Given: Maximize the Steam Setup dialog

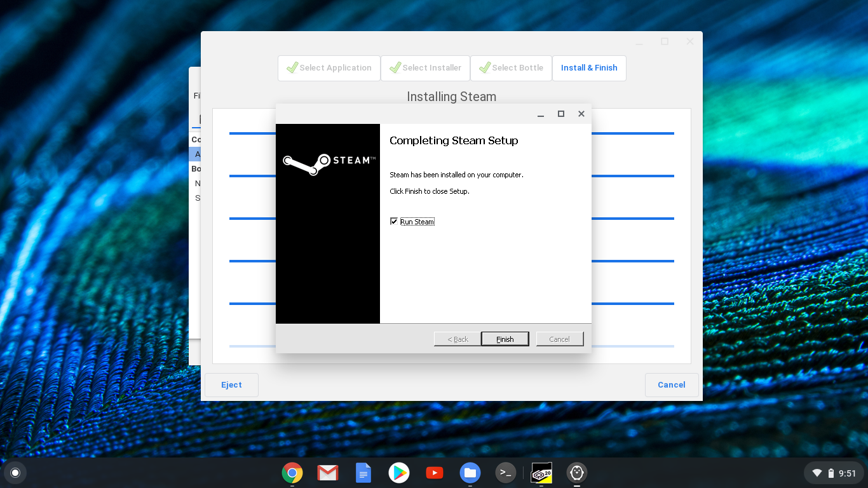Looking at the screenshot, I should click(561, 114).
